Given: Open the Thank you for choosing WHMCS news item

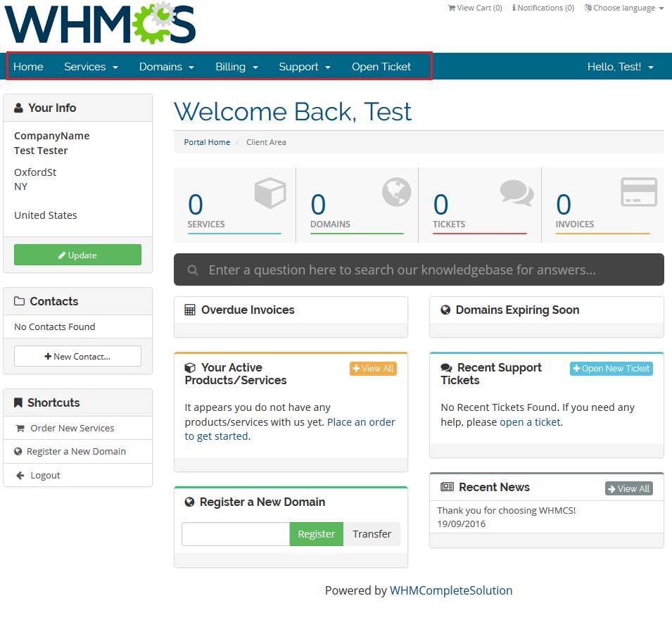Looking at the screenshot, I should click(x=506, y=510).
